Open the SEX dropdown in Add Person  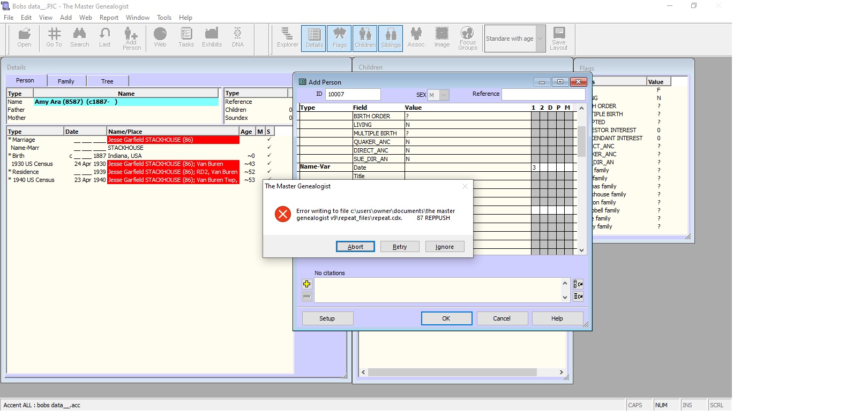pyautogui.click(x=444, y=95)
